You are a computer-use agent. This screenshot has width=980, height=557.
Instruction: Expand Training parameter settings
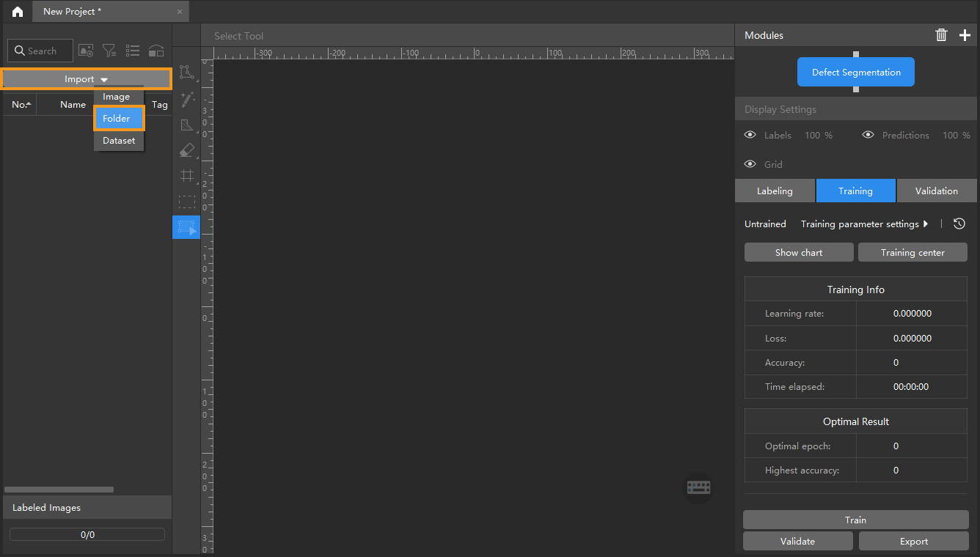pyautogui.click(x=865, y=224)
